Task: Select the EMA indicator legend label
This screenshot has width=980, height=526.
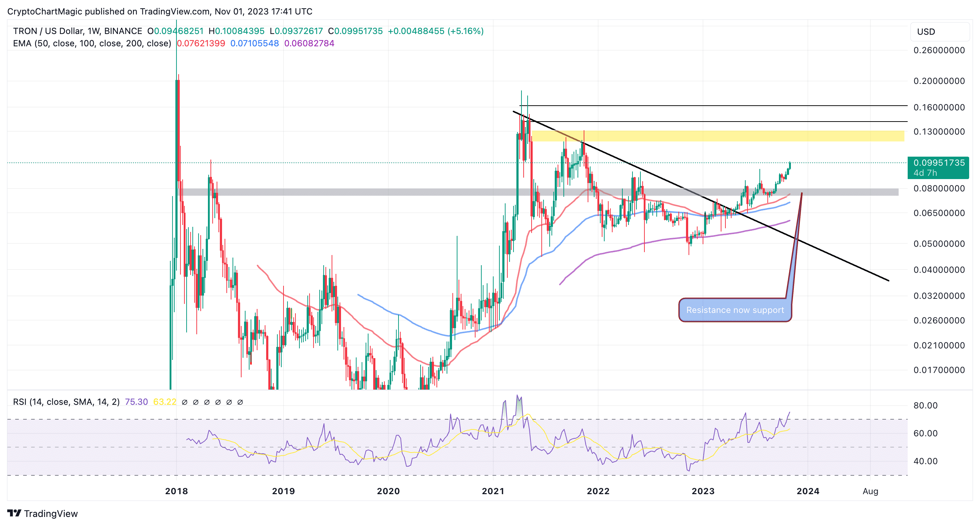Action: tap(92, 43)
